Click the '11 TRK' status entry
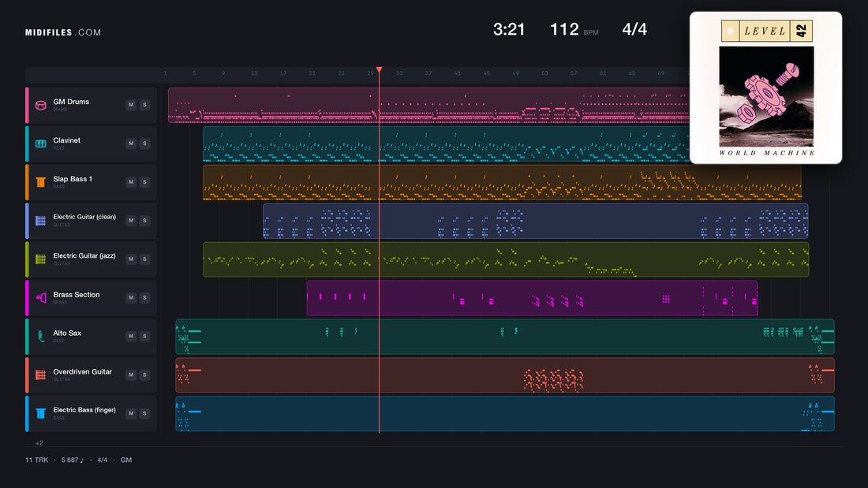This screenshot has width=868, height=488. pos(36,460)
